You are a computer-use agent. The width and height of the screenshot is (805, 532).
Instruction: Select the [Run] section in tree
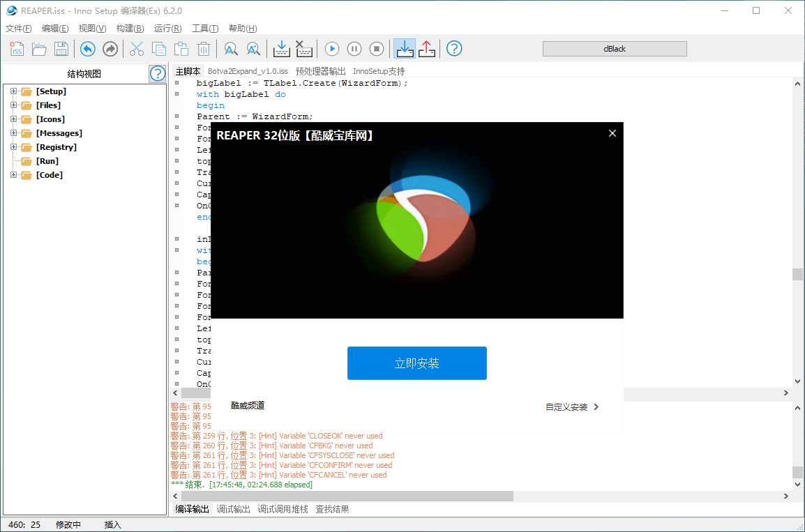click(x=47, y=161)
